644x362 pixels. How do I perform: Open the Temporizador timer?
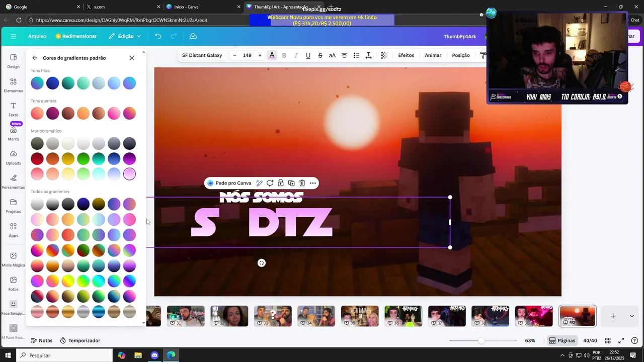coord(80,340)
